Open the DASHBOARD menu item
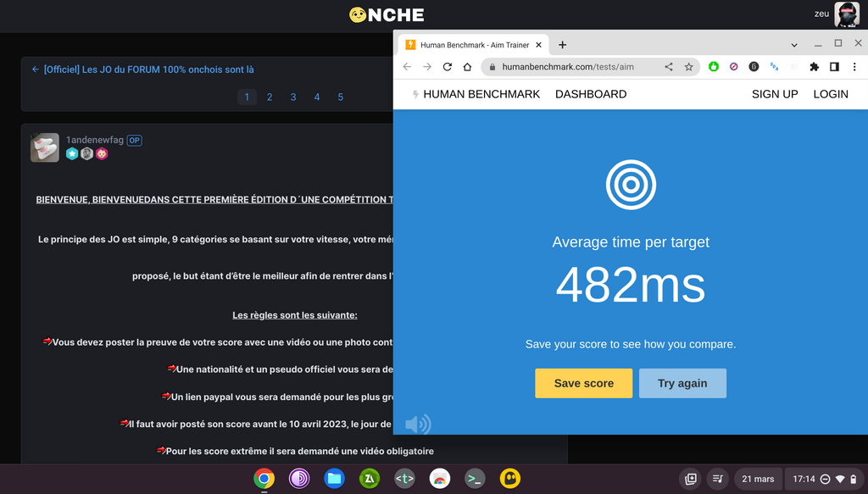 591,94
